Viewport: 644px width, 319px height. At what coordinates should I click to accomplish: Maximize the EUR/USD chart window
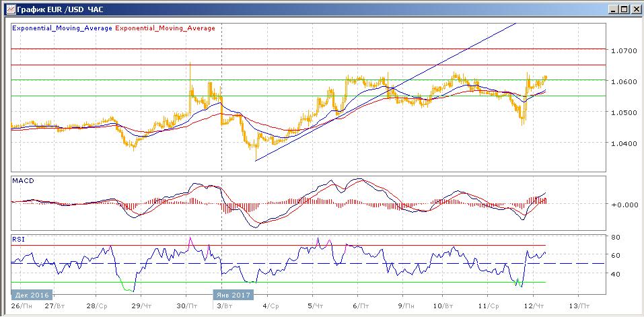(x=624, y=9)
